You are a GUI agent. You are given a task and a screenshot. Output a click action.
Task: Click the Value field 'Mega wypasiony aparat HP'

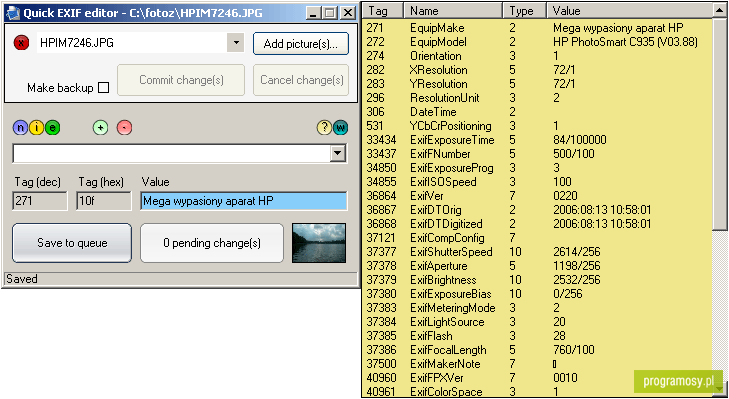[244, 201]
